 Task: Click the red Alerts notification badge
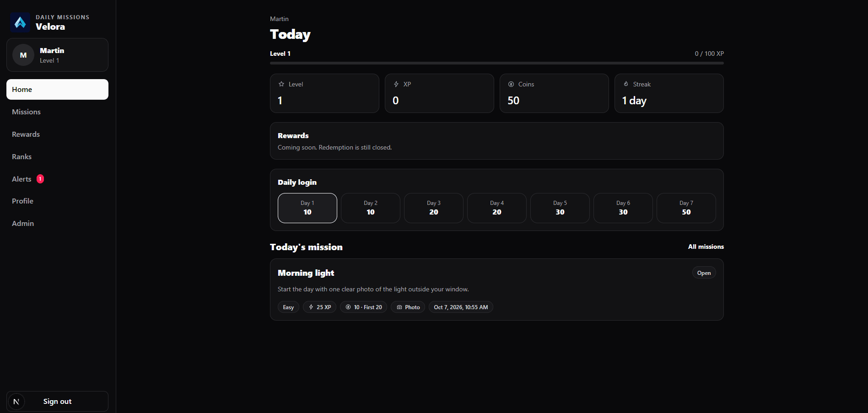pyautogui.click(x=40, y=179)
